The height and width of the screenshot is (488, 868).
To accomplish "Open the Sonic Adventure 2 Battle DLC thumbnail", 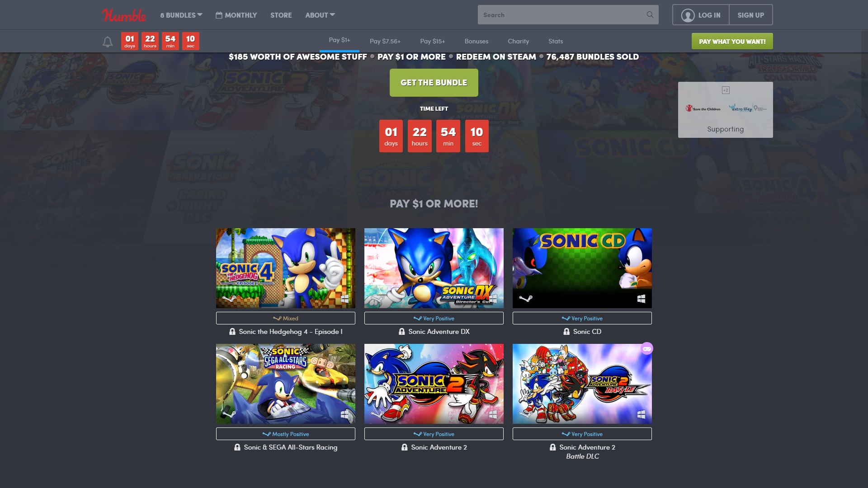I will [x=582, y=384].
